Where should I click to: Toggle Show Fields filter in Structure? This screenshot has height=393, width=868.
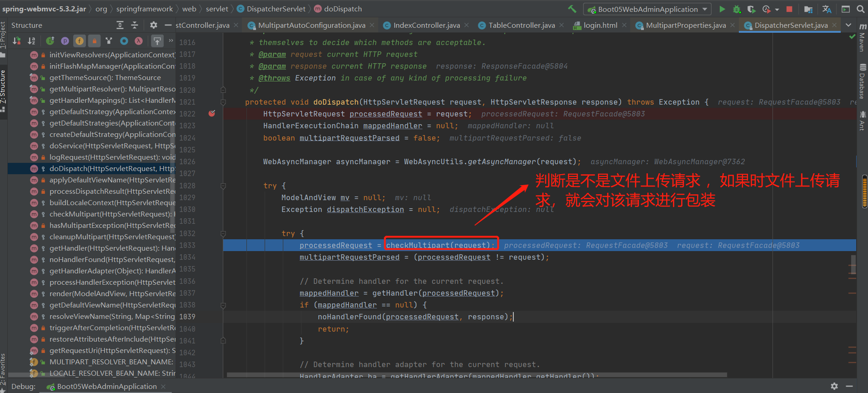[80, 41]
